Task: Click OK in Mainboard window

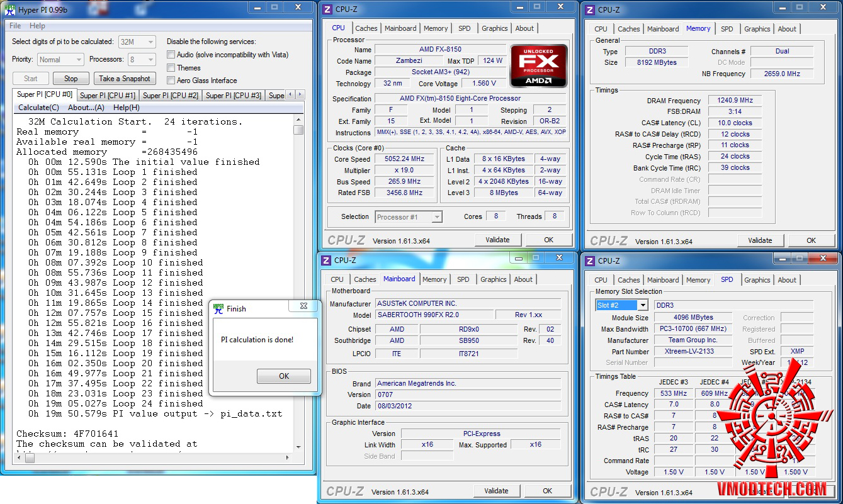Action: (548, 491)
